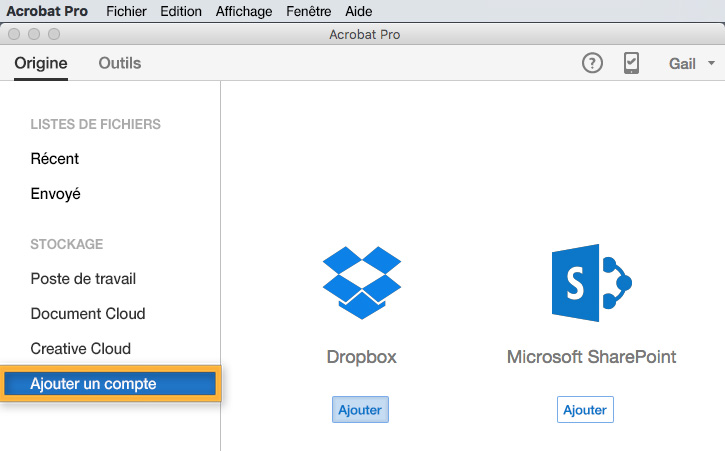This screenshot has width=725, height=451.
Task: Open the help question mark icon
Action: (592, 63)
